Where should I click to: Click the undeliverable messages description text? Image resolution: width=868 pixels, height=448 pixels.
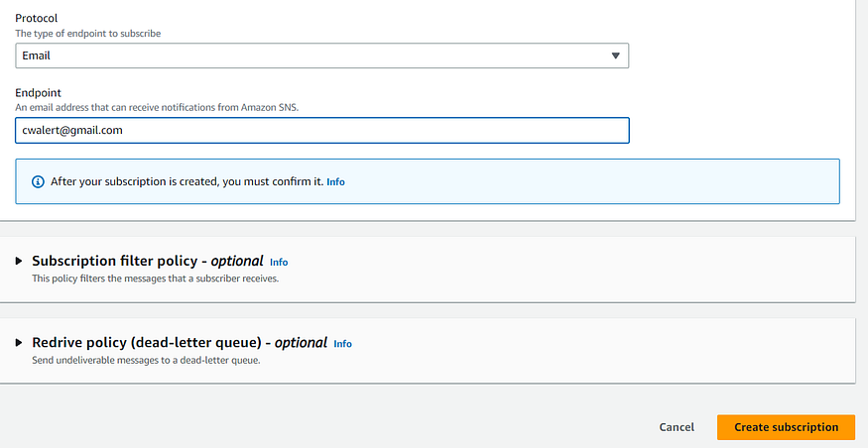click(146, 360)
